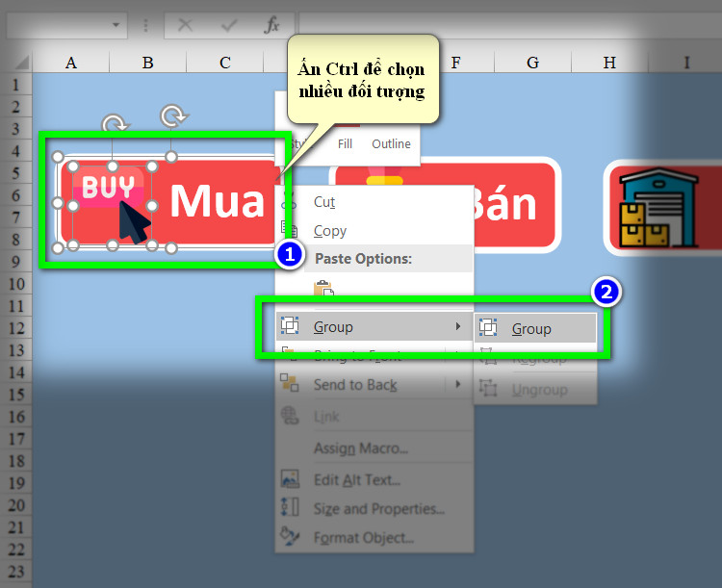Screen dimensions: 722x588
Task: Expand the Group submenu arrow
Action: click(457, 326)
